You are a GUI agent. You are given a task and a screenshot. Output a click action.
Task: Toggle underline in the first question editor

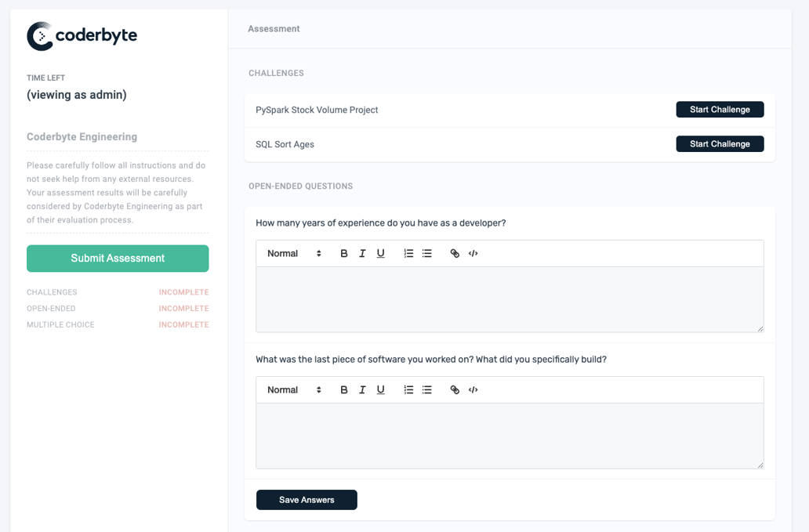click(x=381, y=254)
